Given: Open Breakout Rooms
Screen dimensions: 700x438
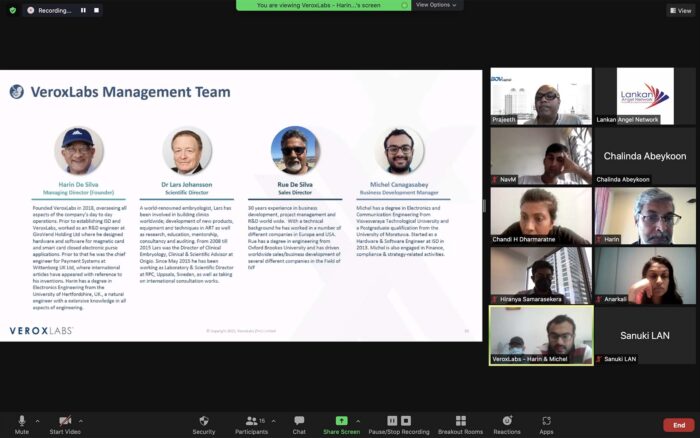Looking at the screenshot, I should click(x=460, y=421).
